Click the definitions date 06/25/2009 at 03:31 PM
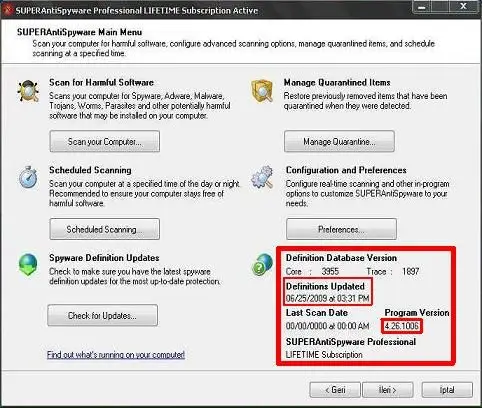 (x=327, y=298)
